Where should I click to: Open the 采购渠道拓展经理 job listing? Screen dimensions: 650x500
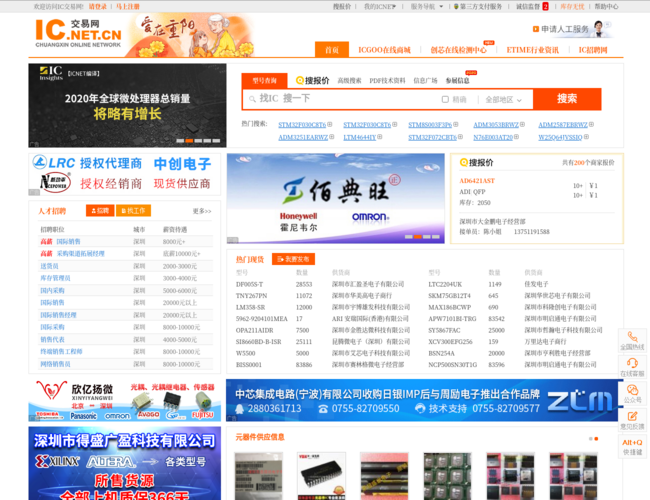(80, 253)
